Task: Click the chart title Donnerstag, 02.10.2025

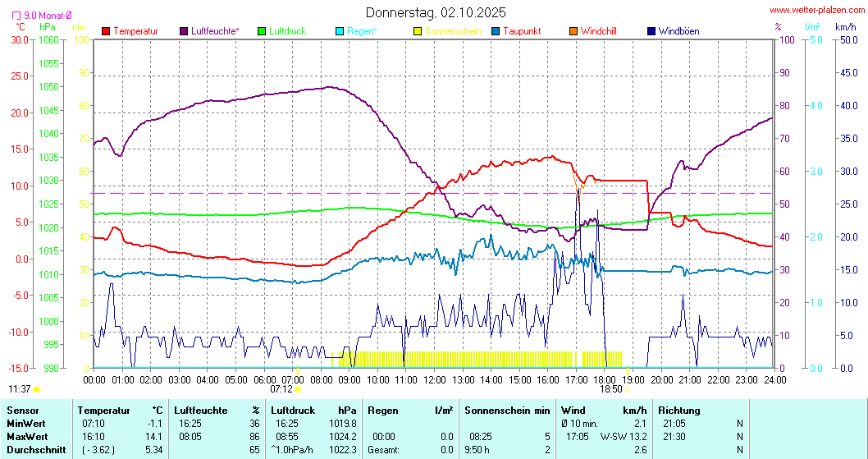Action: pyautogui.click(x=436, y=12)
